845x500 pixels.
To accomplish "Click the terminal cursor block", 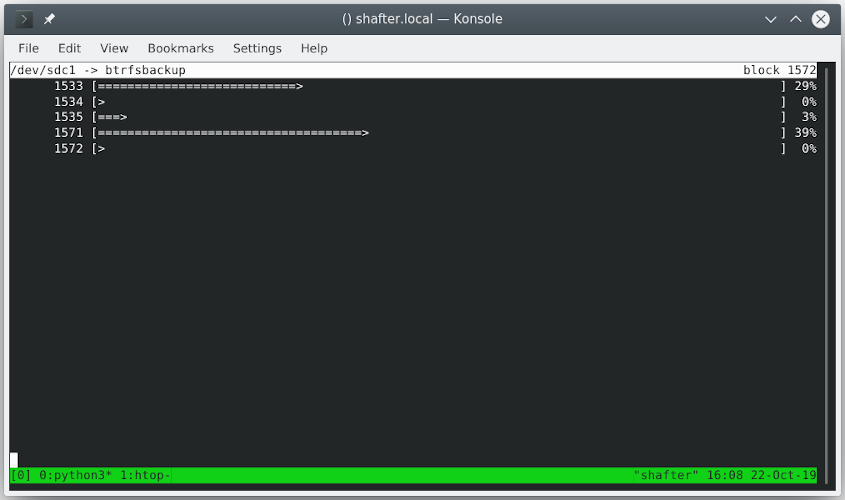I will (14, 460).
